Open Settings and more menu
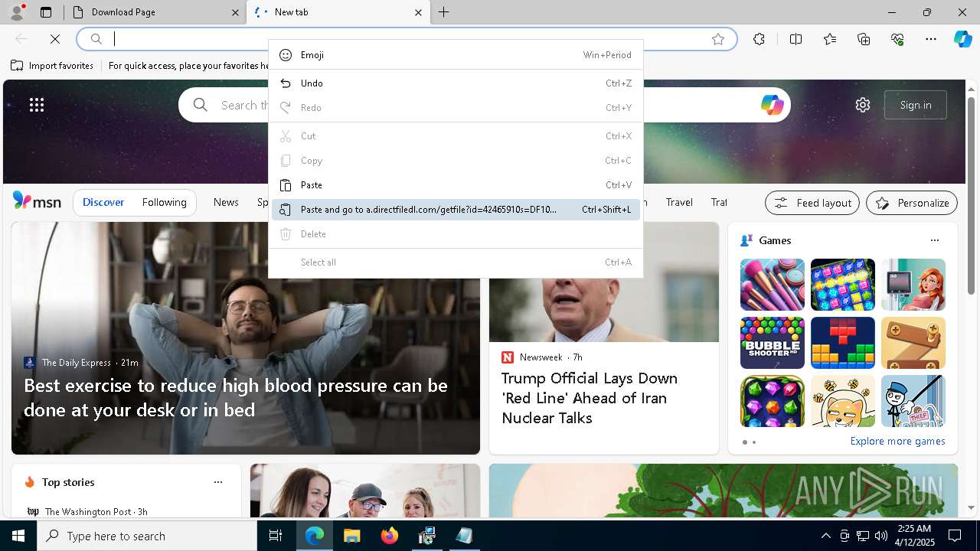This screenshot has height=551, width=980. pyautogui.click(x=931, y=39)
